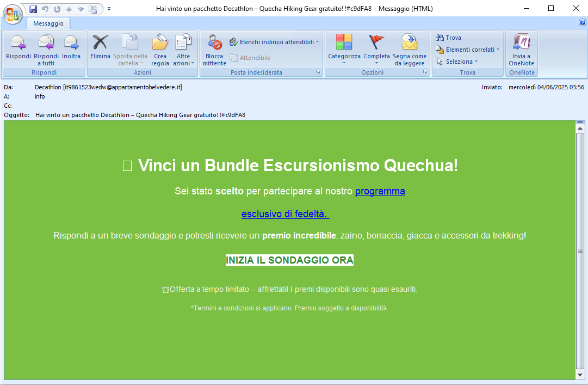
Task: Open 'programma' hyperlink in message
Action: click(380, 191)
